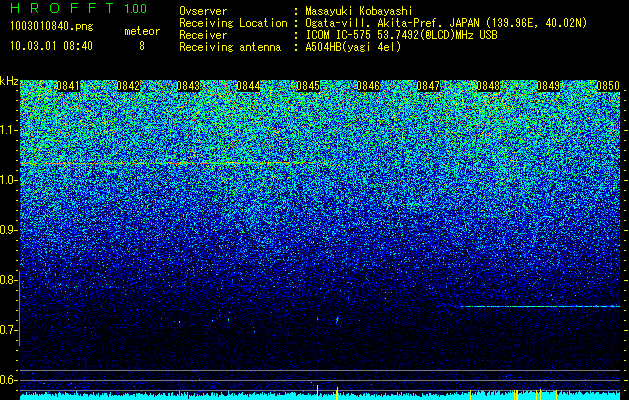Viewport: 629px width, 400px height.
Task: Click the 'meteor' count label
Action: click(142, 31)
